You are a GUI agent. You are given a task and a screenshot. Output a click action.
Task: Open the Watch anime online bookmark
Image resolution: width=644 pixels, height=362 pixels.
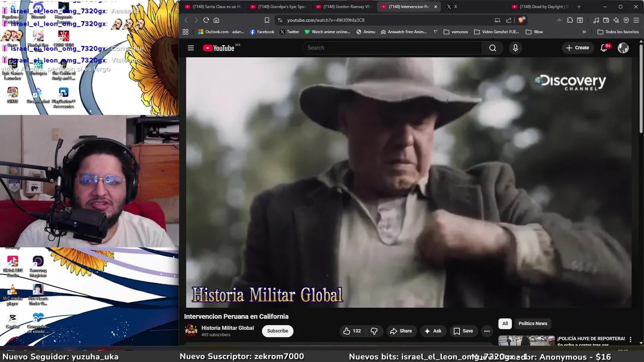(327, 32)
